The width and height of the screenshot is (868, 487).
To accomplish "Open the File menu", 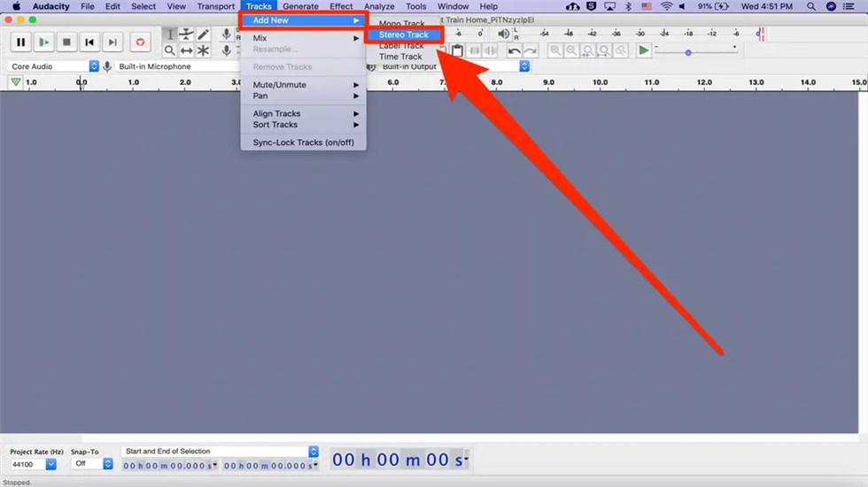I will (87, 7).
